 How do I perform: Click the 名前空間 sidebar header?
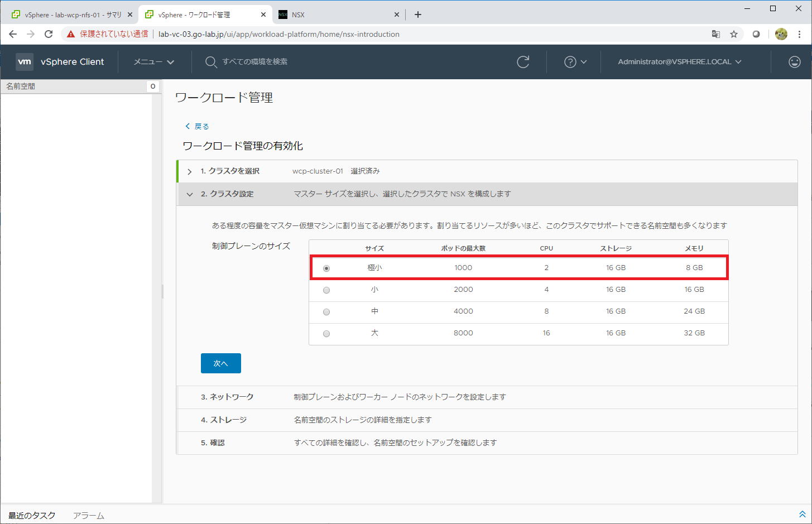tap(21, 86)
